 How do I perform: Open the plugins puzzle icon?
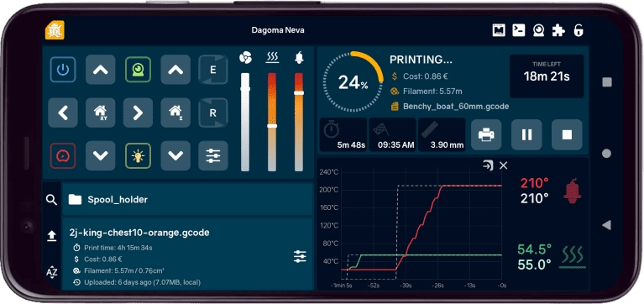tap(558, 30)
